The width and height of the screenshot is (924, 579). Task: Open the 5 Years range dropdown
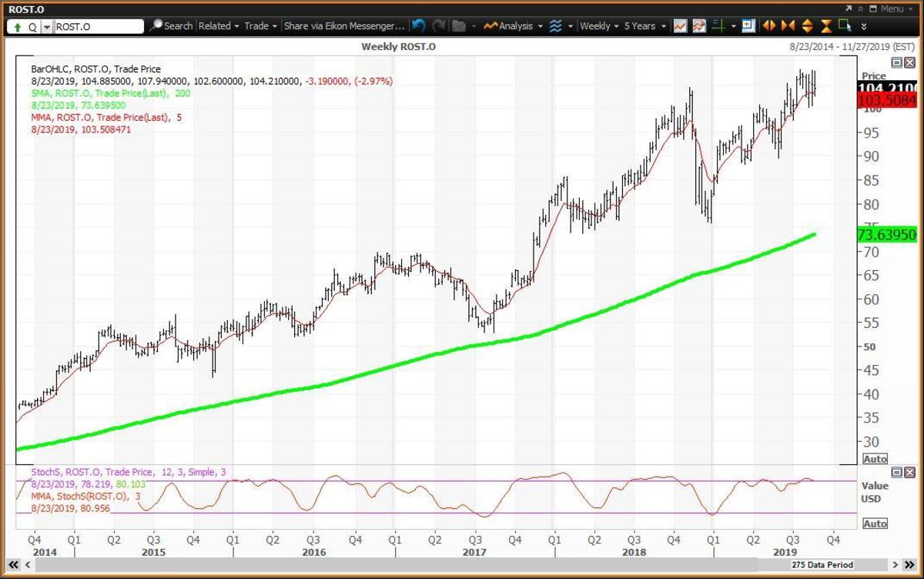coord(644,26)
